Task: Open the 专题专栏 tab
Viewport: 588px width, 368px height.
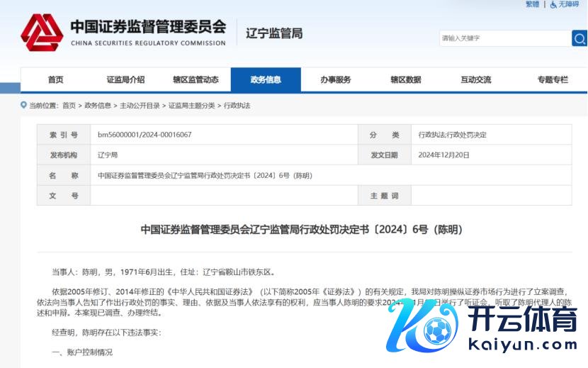Action: pos(553,80)
